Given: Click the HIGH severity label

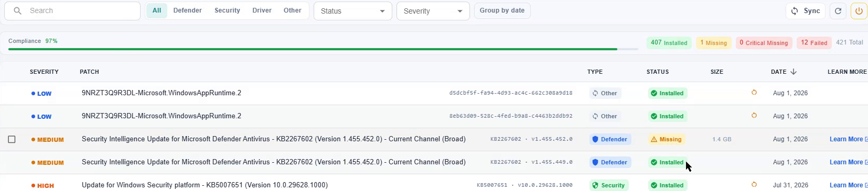Looking at the screenshot, I should (42, 186).
